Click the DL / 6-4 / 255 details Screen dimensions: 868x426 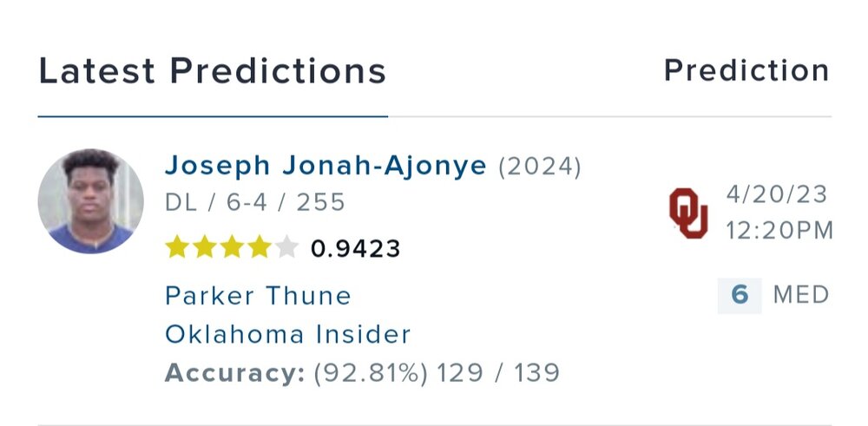click(255, 203)
